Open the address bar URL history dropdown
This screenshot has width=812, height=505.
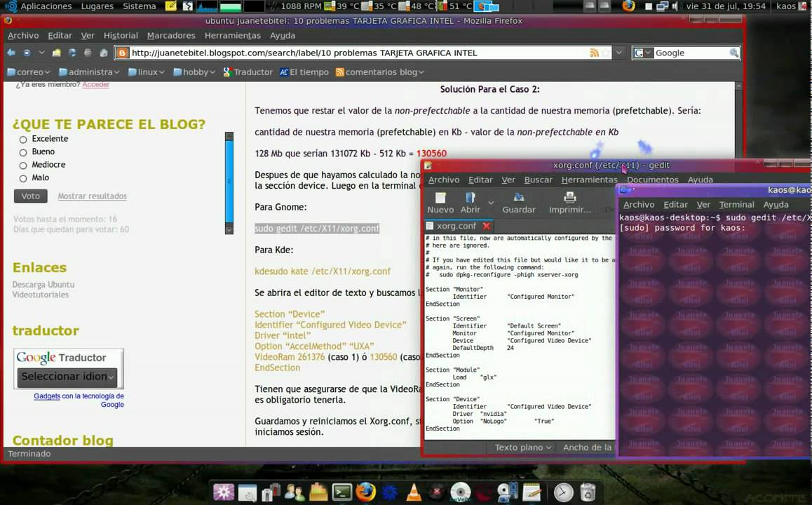tap(619, 53)
